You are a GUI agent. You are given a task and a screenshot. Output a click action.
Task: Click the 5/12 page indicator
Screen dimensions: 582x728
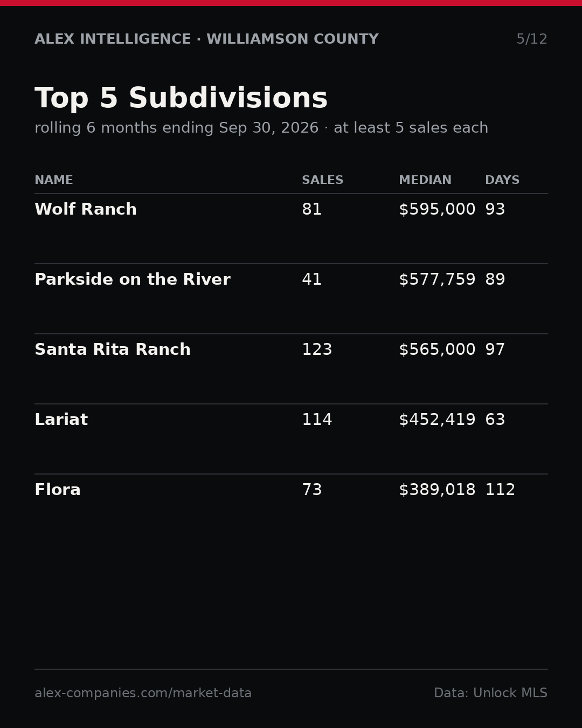pyautogui.click(x=532, y=39)
